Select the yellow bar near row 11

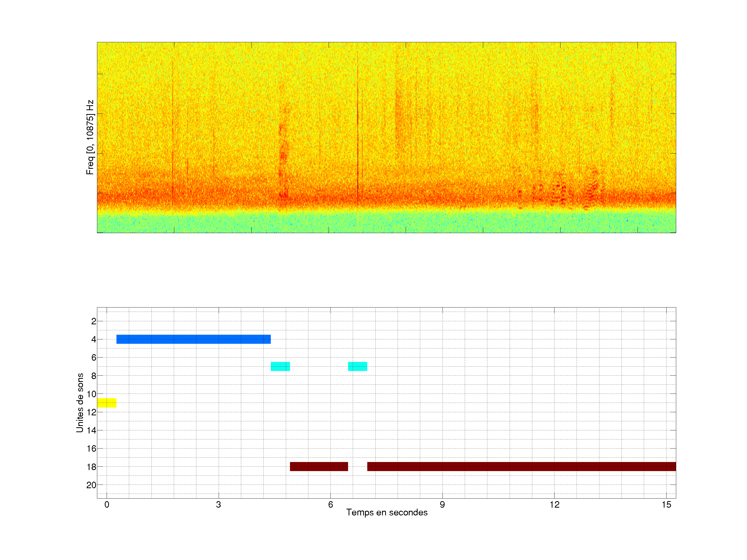coord(107,403)
